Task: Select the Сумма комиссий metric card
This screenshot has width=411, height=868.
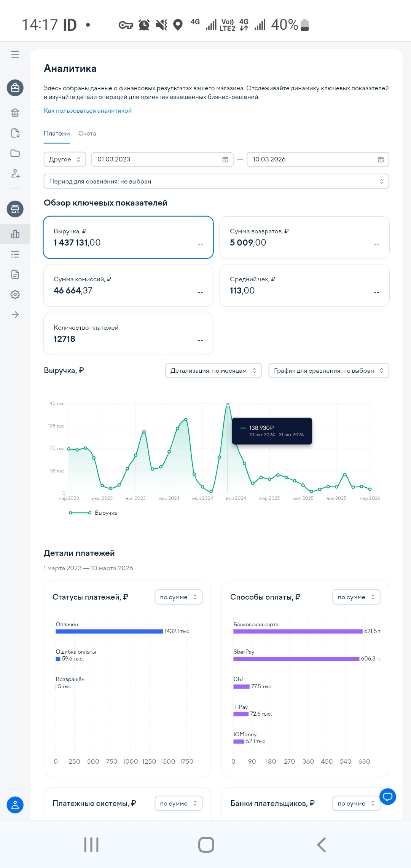Action: 128,286
